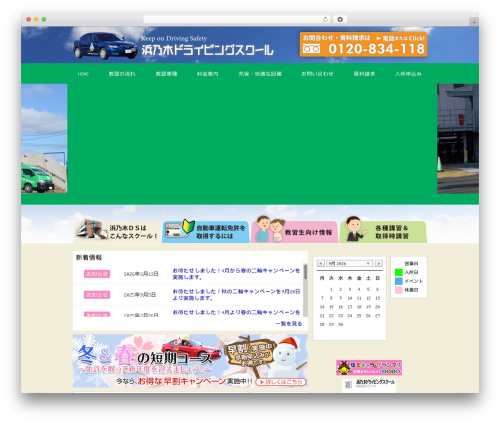Click the pink お知らせ tag in the first news row
This screenshot has width=500, height=423.
click(x=97, y=274)
